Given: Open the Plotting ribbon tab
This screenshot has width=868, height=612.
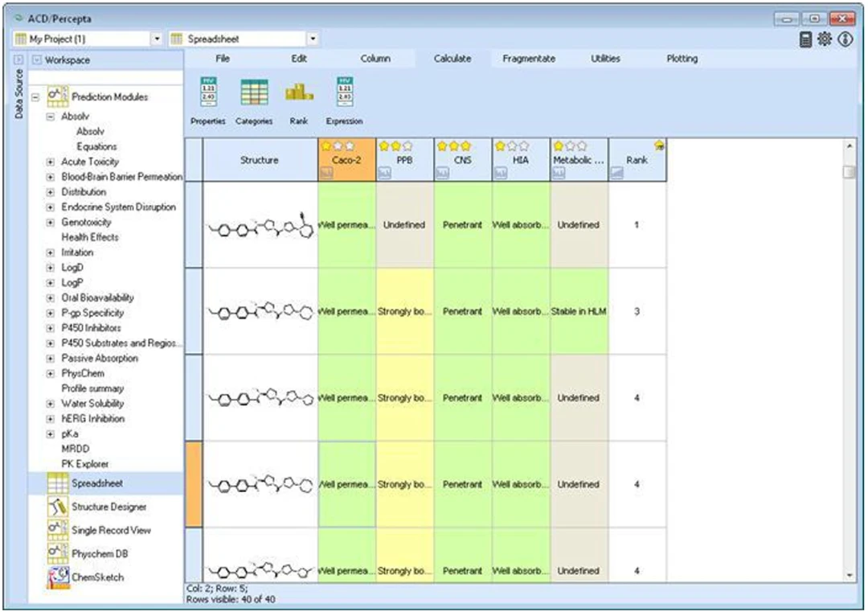Looking at the screenshot, I should point(682,59).
